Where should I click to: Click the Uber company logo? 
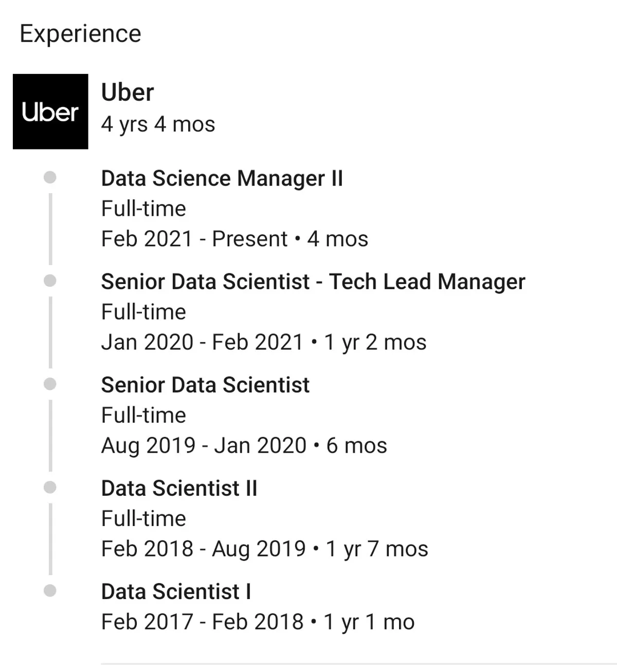[50, 111]
